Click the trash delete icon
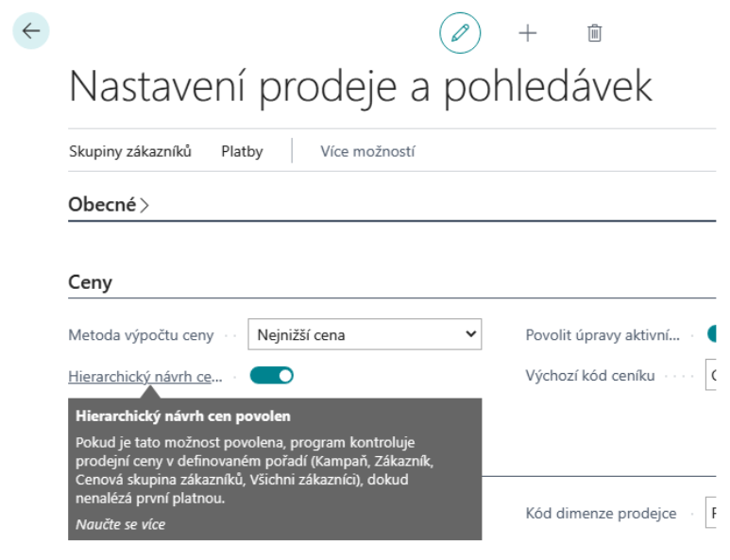The image size is (730, 560). [594, 33]
